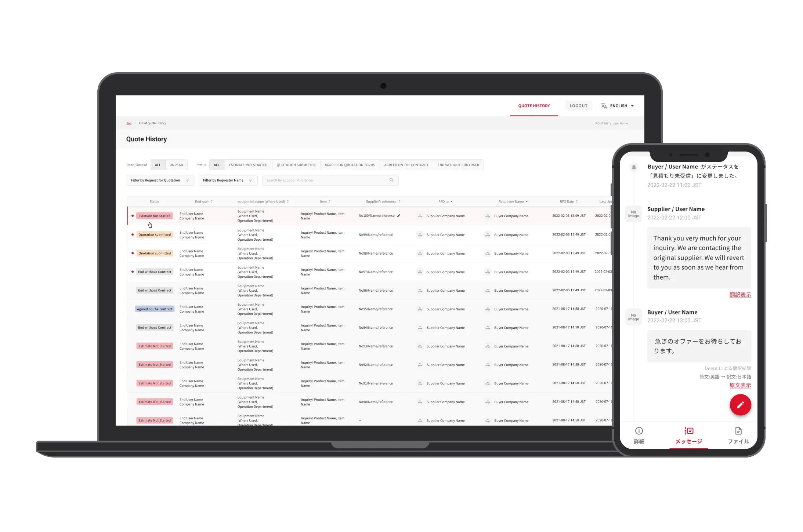Select ENGLISH language dropdown
The image size is (803, 532).
(618, 106)
